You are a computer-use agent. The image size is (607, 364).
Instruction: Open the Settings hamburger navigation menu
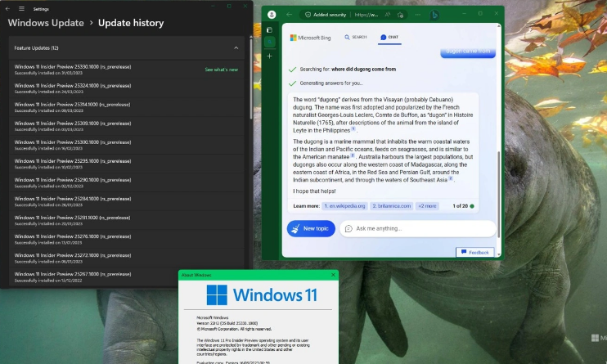(21, 8)
